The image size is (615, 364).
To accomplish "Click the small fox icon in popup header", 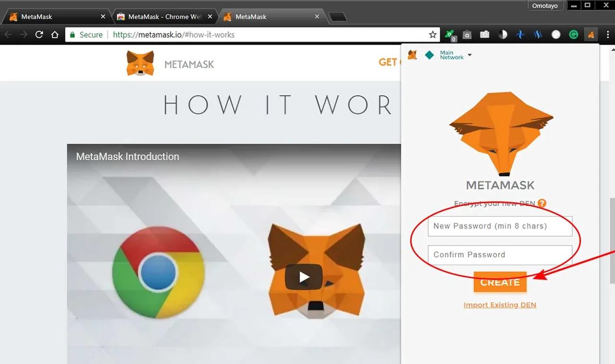I will 412,55.
